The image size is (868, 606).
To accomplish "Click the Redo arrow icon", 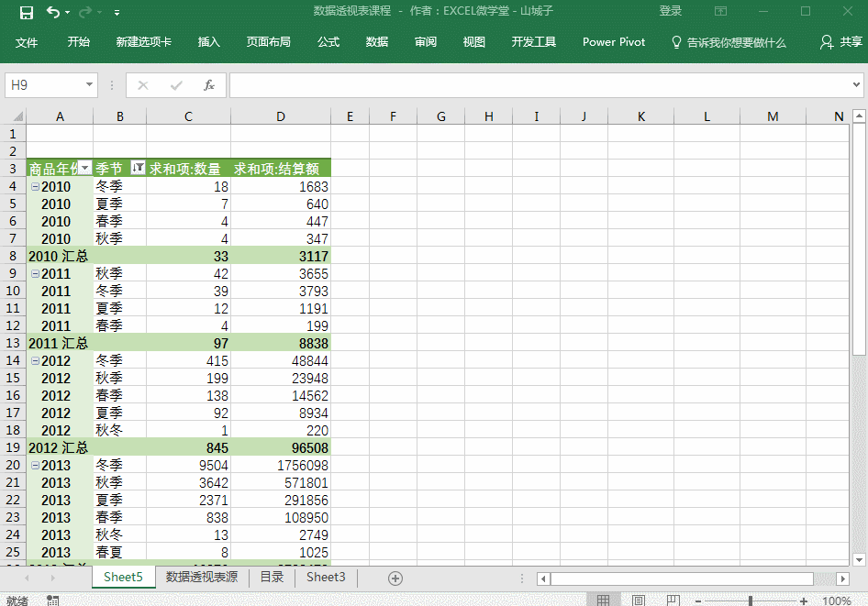I will tap(84, 12).
